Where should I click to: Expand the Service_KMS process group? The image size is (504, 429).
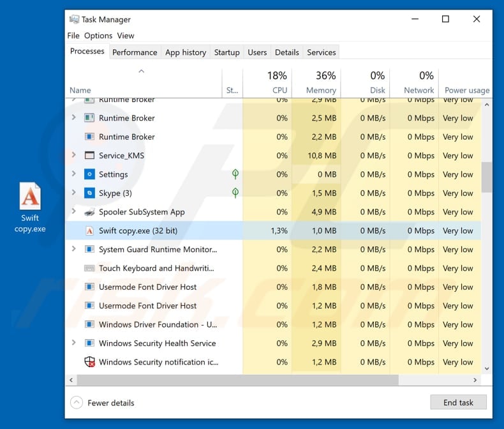(73, 155)
